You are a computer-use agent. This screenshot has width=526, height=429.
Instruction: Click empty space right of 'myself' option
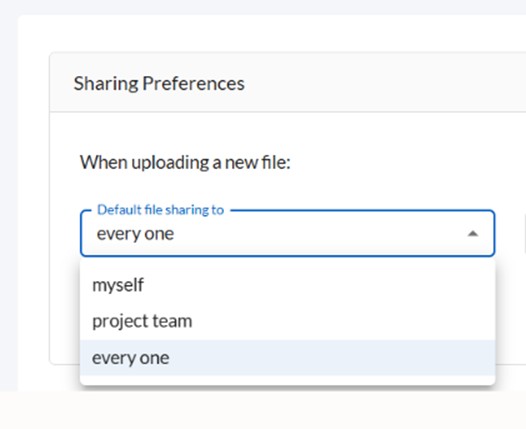(x=319, y=285)
